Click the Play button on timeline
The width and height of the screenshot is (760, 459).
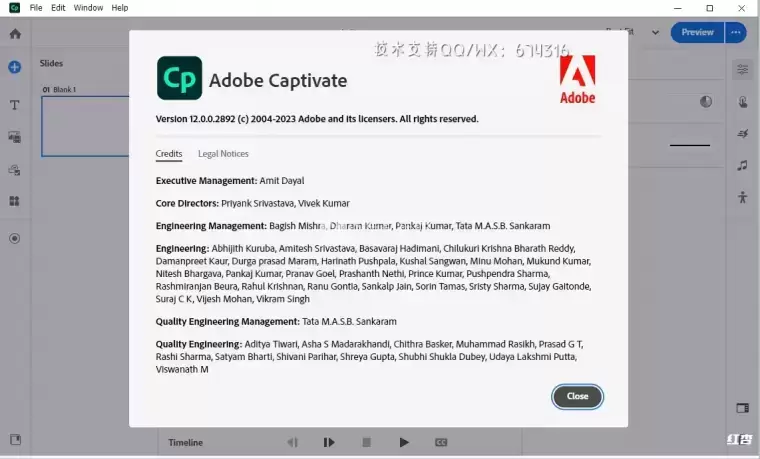tap(404, 442)
